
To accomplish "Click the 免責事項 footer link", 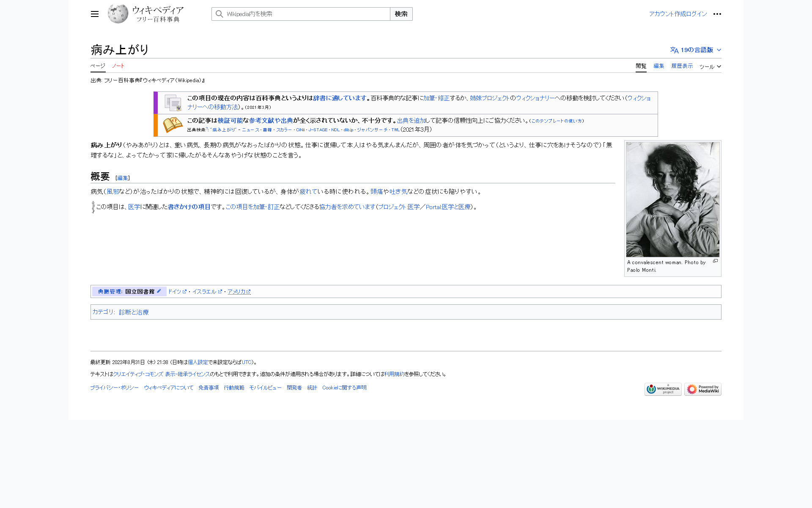I will tap(208, 388).
